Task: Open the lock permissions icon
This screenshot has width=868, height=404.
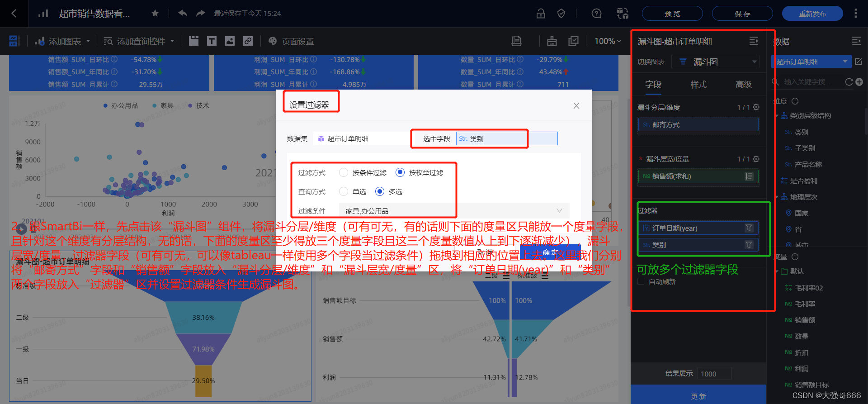Action: point(541,14)
